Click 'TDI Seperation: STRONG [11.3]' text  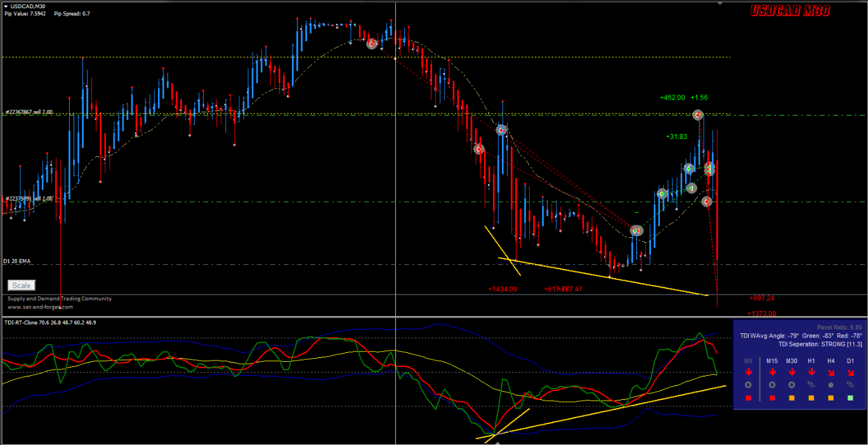click(820, 344)
